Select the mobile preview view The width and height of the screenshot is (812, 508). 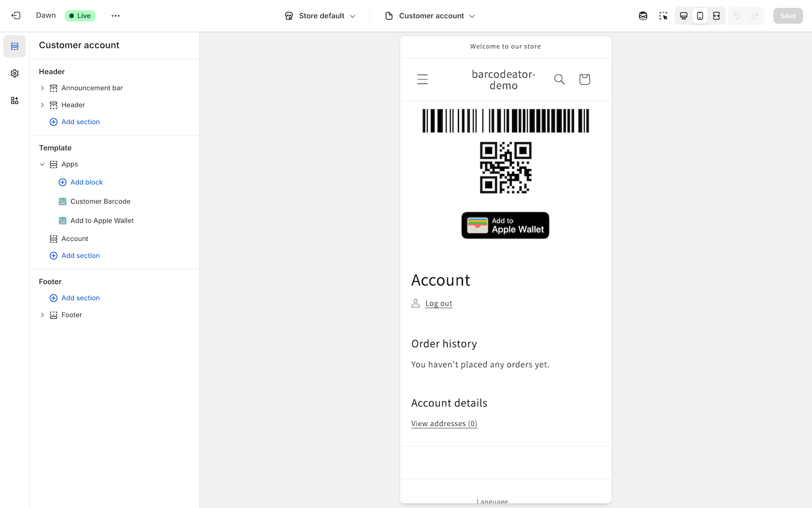pos(700,16)
